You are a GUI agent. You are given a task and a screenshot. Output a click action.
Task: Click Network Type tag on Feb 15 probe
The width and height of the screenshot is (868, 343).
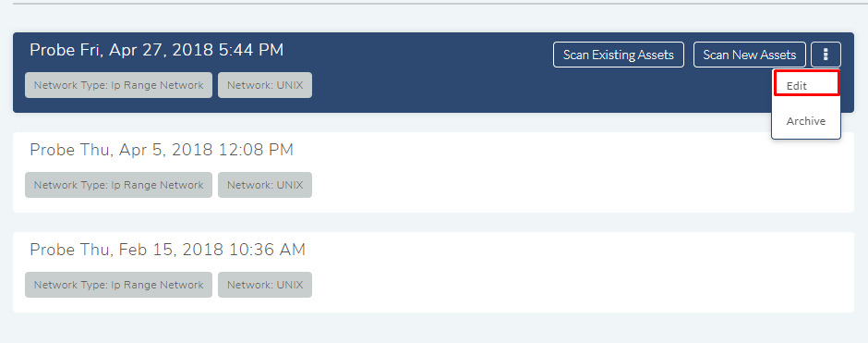coord(118,285)
